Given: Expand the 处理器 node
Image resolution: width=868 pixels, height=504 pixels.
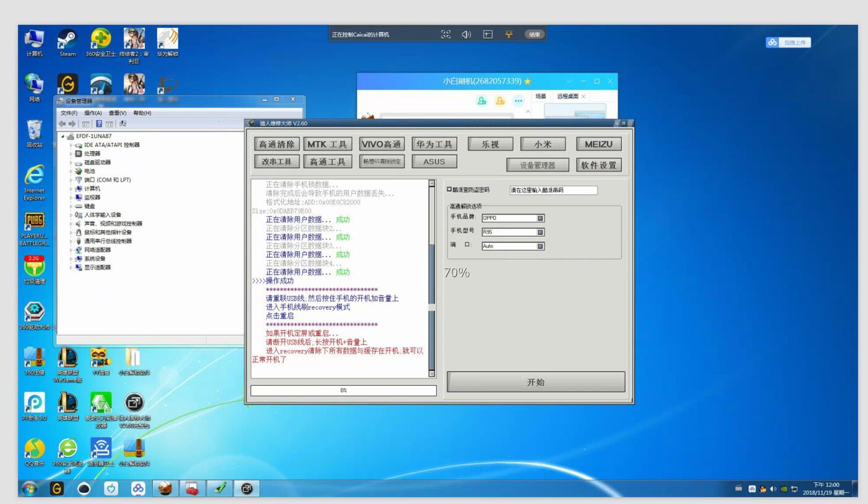Looking at the screenshot, I should [x=71, y=153].
